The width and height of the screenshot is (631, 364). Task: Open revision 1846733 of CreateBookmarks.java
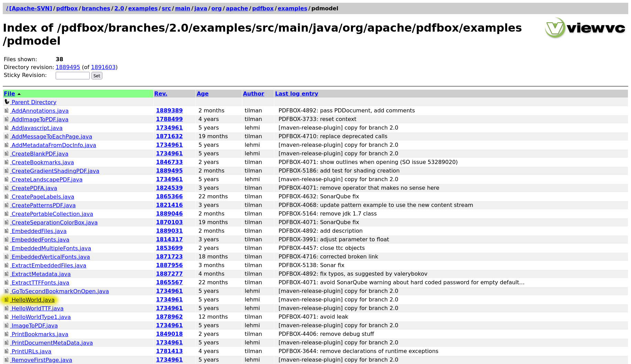(x=169, y=162)
